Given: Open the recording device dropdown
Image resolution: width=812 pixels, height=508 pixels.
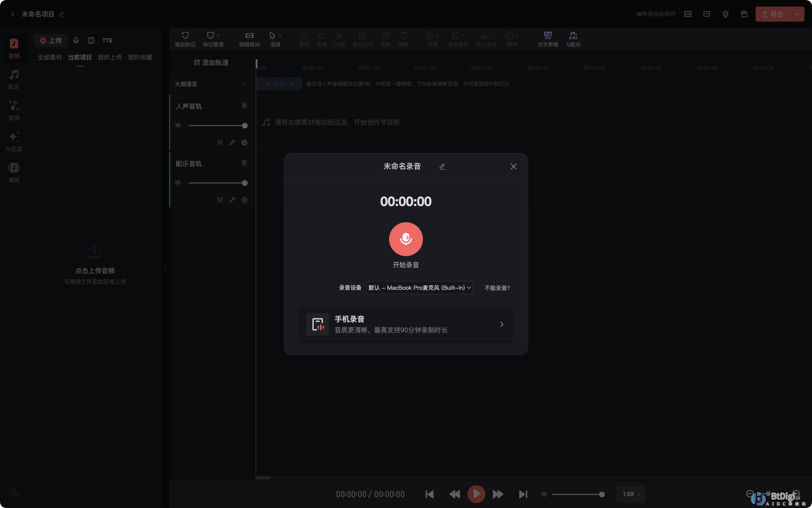Looking at the screenshot, I should [x=419, y=288].
